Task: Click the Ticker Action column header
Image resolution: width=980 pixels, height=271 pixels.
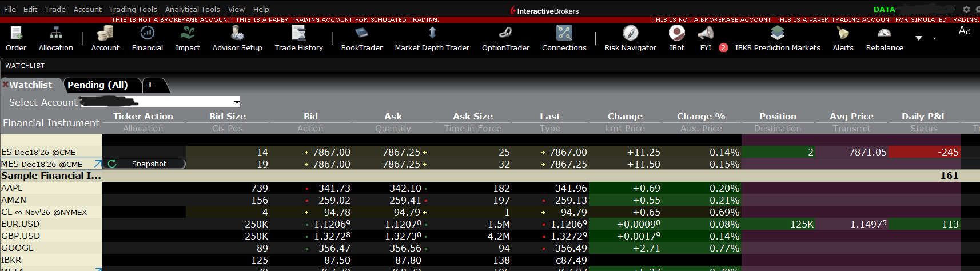Action: pyautogui.click(x=143, y=116)
